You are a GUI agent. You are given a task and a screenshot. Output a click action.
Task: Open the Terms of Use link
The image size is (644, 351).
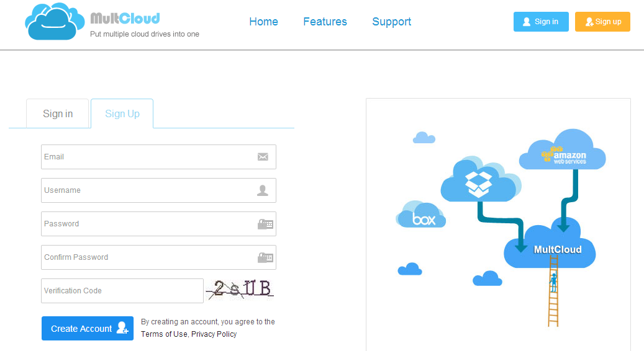[164, 334]
